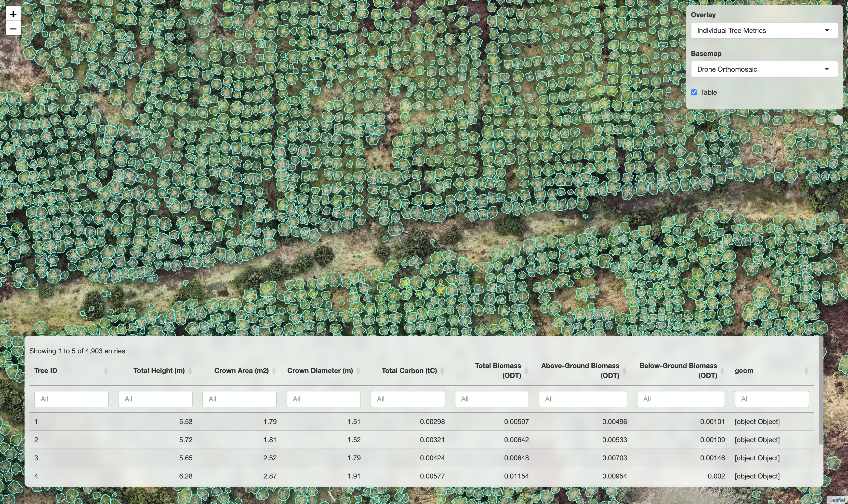Focus the Total Height filter box
The width and height of the screenshot is (848, 504).
[155, 399]
